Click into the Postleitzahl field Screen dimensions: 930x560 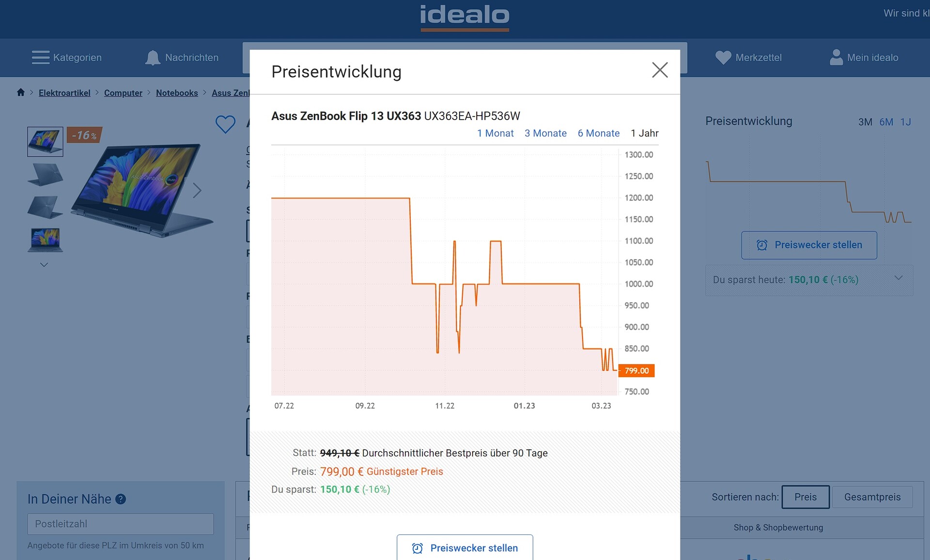120,524
